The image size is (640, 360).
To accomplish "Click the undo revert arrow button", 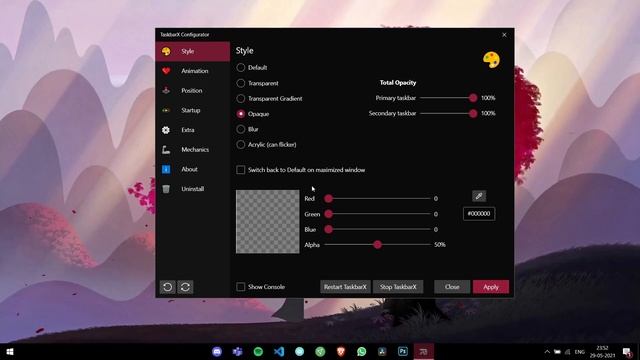I will pos(167,287).
